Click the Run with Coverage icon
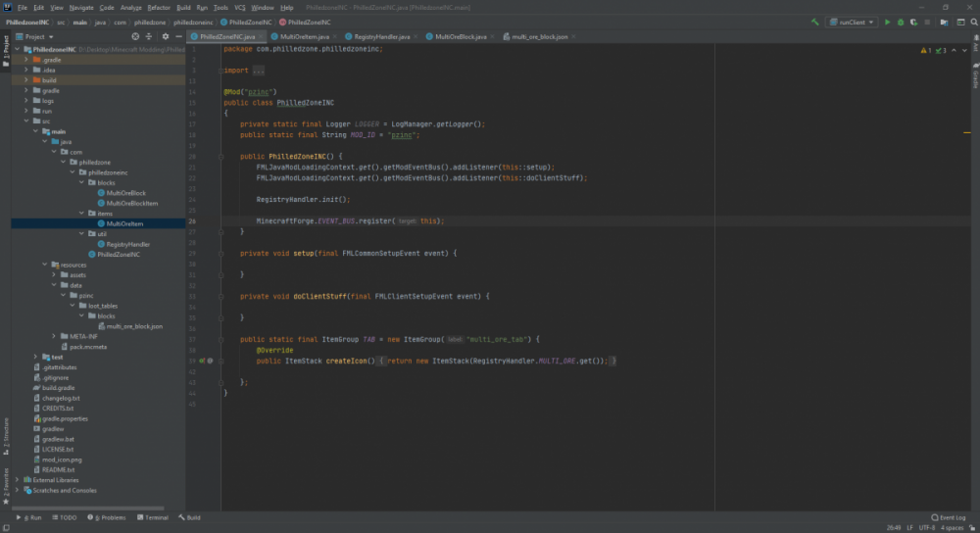Viewport: 980px width, 533px height. coord(913,22)
